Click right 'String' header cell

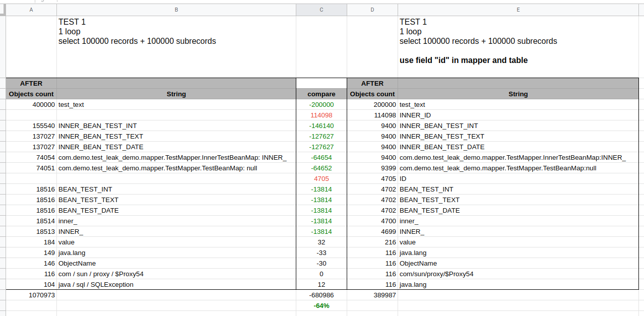(x=518, y=94)
